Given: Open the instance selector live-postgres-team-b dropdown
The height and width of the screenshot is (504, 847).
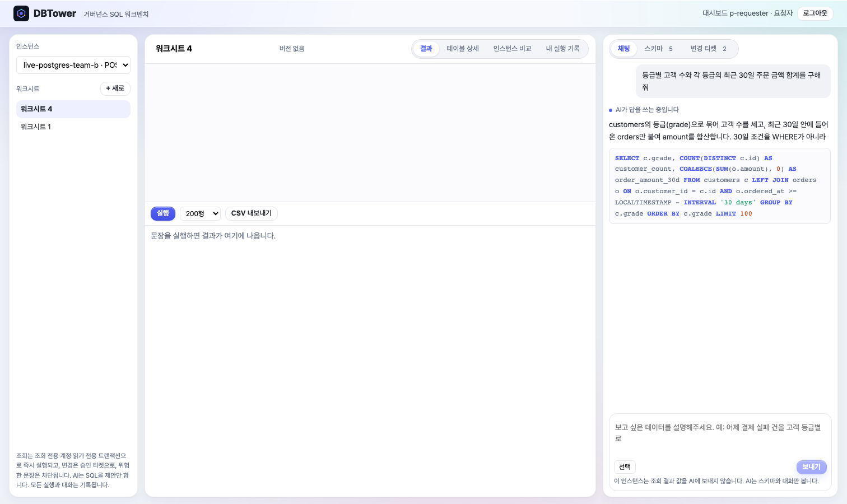Looking at the screenshot, I should point(73,65).
